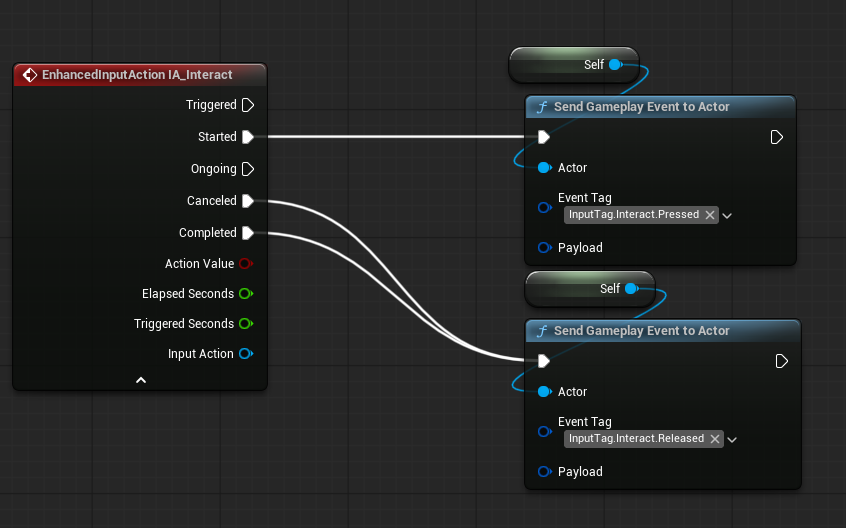846x528 pixels.
Task: Clear the InputTag.Interact.Pressed tag with its X
Action: [710, 215]
